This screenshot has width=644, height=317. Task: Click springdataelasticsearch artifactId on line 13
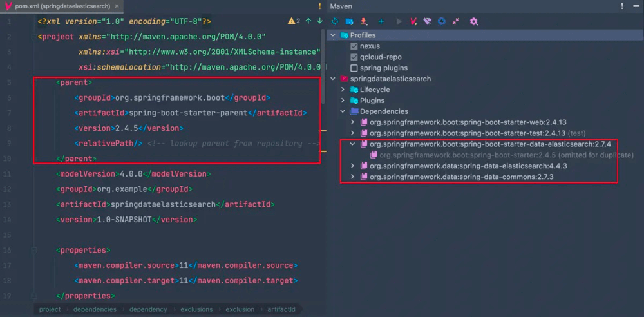coord(163,204)
